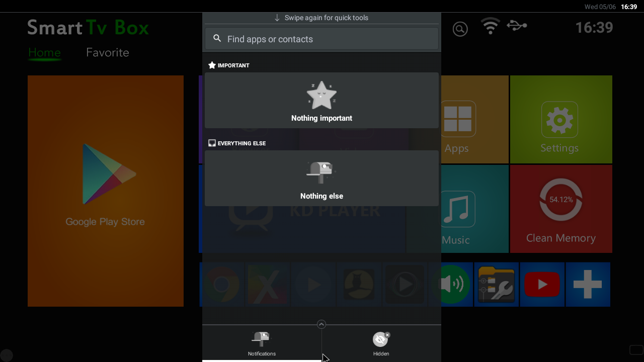The width and height of the screenshot is (644, 362).
Task: Switch to the Favorite tab
Action: click(108, 52)
